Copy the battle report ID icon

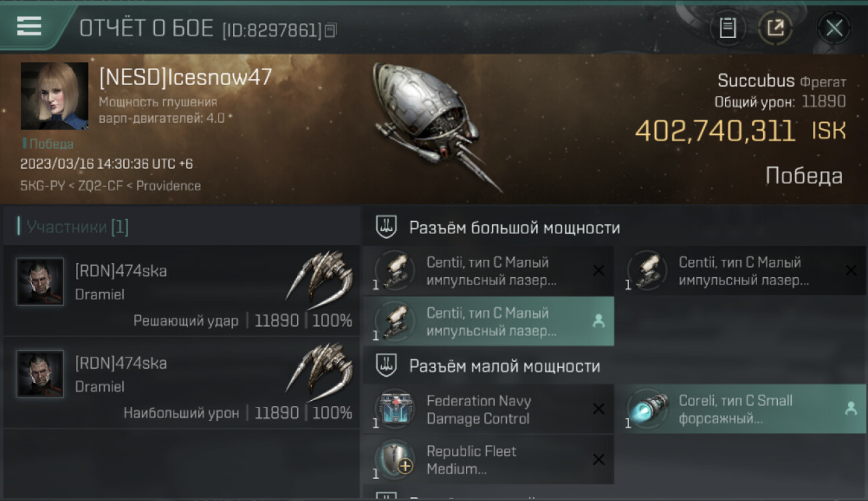[331, 30]
